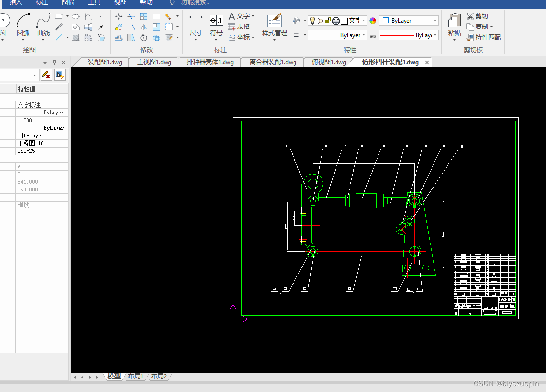
Task: Click the Table (表格) button
Action: (239, 27)
